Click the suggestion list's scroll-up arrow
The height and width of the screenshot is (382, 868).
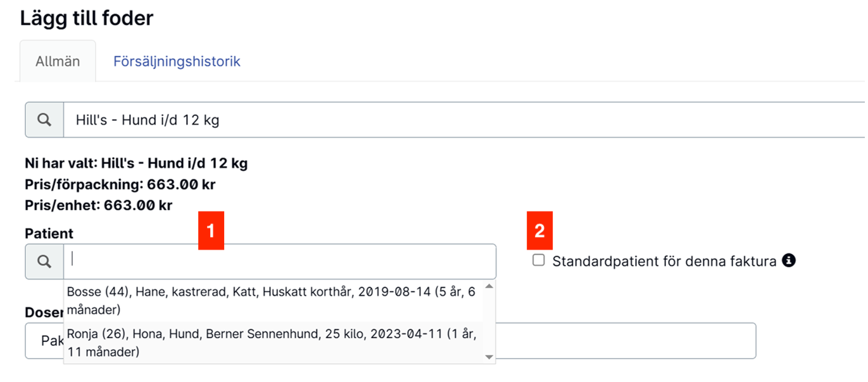[x=489, y=286]
